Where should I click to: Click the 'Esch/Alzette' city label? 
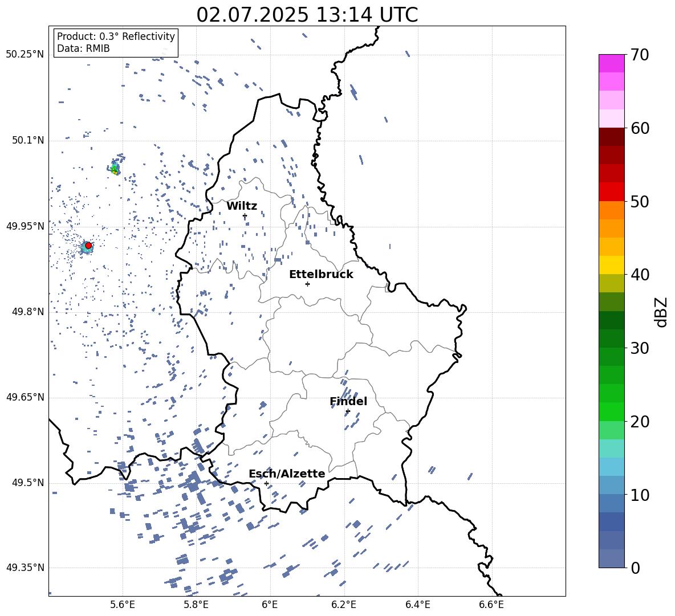tap(287, 474)
